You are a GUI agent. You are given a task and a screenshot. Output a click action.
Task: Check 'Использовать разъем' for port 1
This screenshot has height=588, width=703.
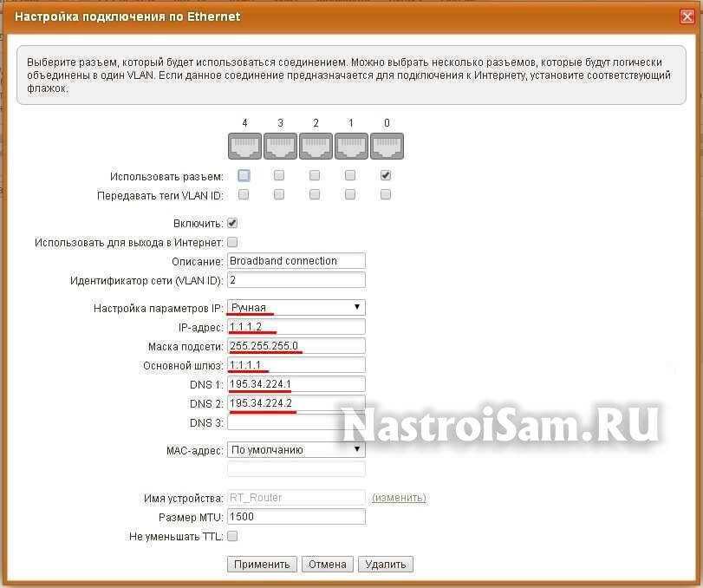(350, 175)
